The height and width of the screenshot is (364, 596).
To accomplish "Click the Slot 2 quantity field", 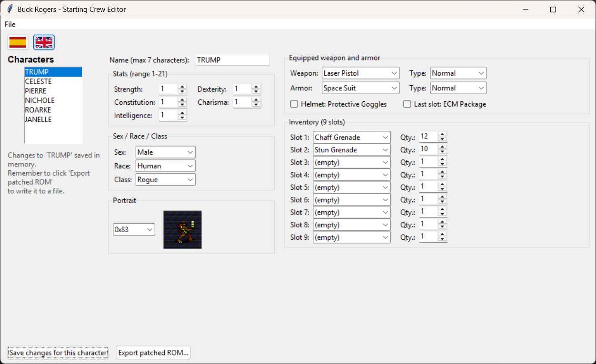I will tap(429, 149).
